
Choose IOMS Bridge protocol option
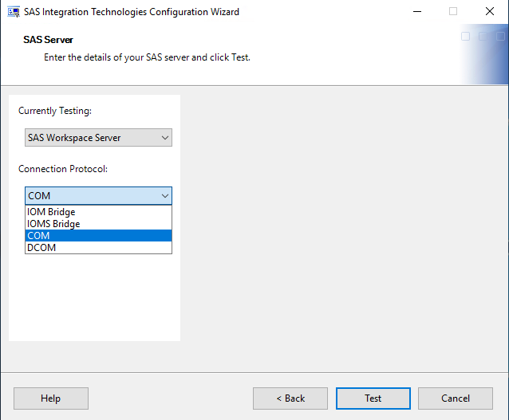pos(53,224)
